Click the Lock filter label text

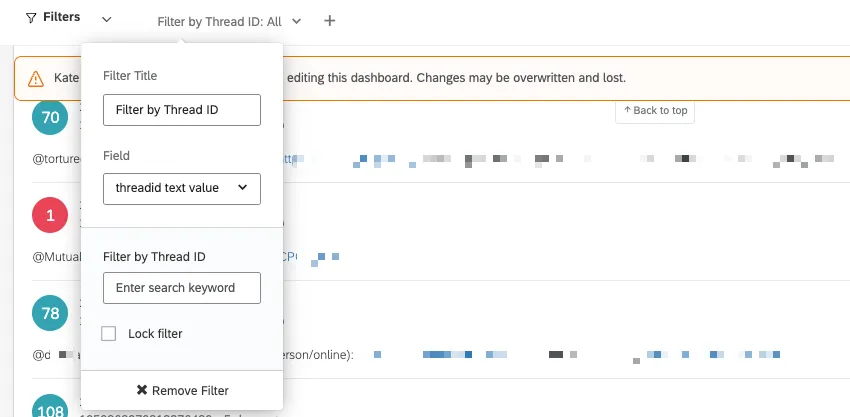point(155,333)
